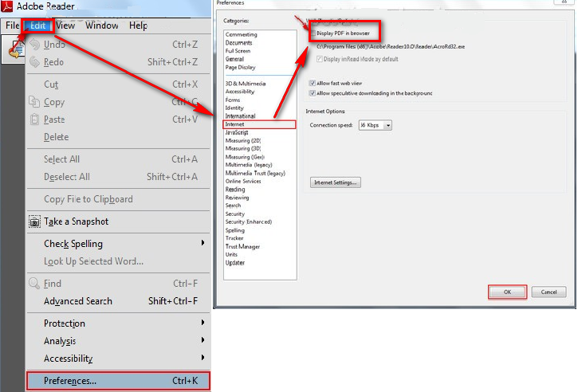Select the 3D & Multimedia category

(245, 84)
